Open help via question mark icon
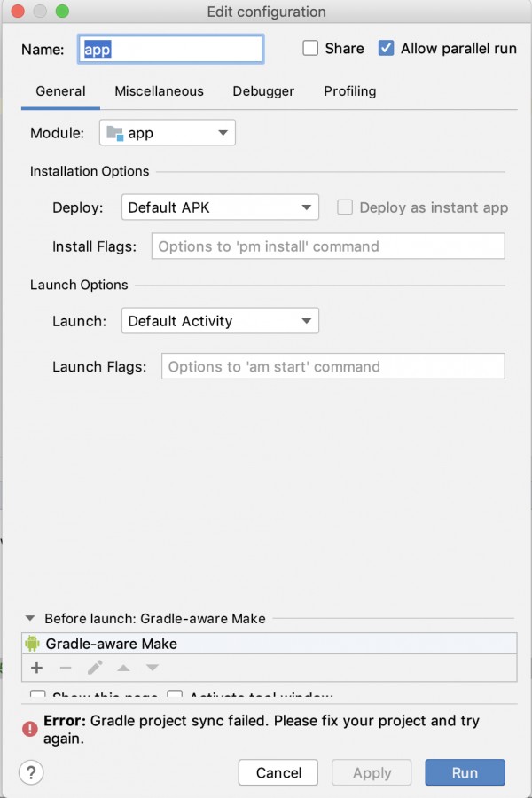 tap(31, 772)
